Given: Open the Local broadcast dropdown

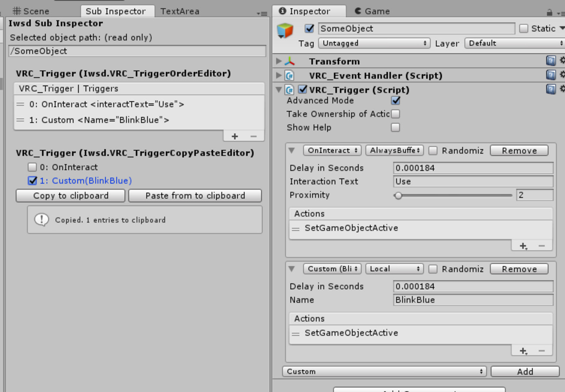Looking at the screenshot, I should click(395, 269).
